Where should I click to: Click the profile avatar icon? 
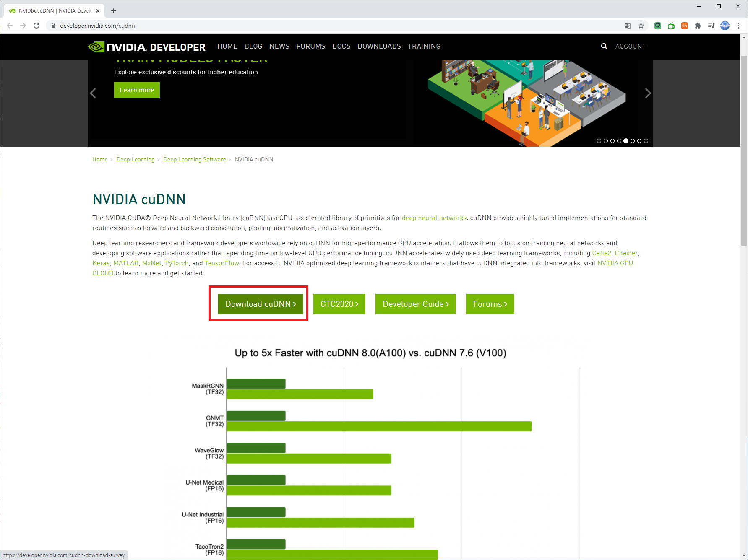click(x=725, y=26)
